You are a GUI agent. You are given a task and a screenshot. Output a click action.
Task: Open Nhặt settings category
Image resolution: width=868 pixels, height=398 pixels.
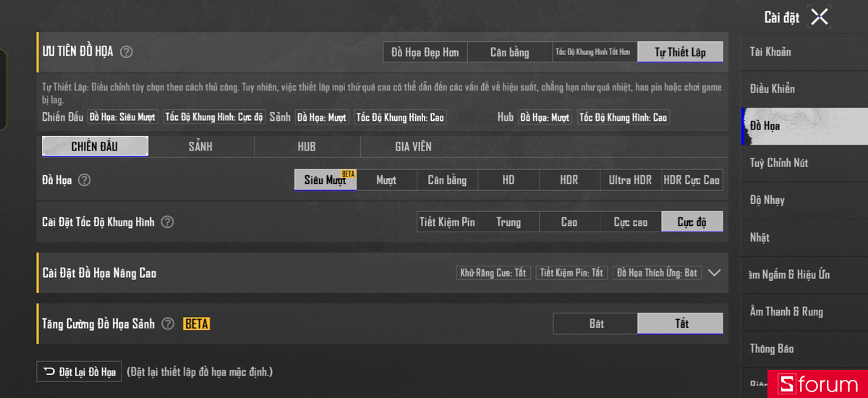(804, 237)
